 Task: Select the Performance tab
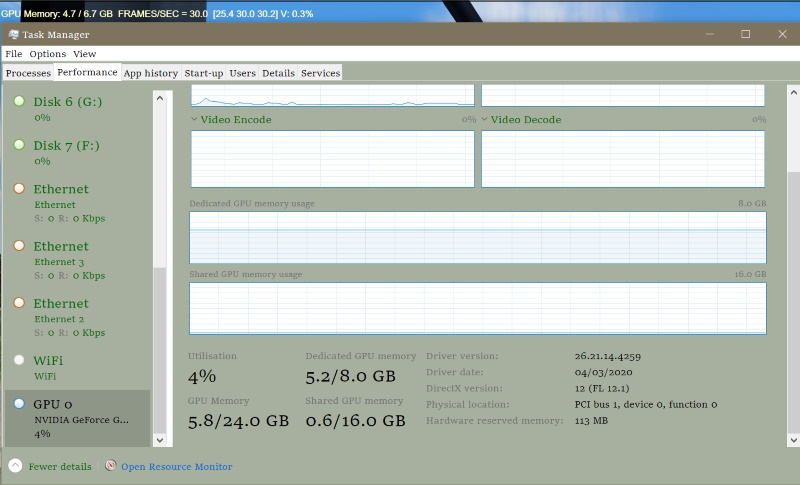coord(87,72)
